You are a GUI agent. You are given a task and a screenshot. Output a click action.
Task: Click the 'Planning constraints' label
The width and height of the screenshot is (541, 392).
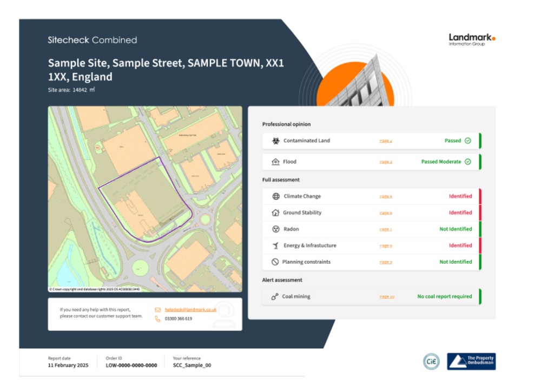pos(306,262)
